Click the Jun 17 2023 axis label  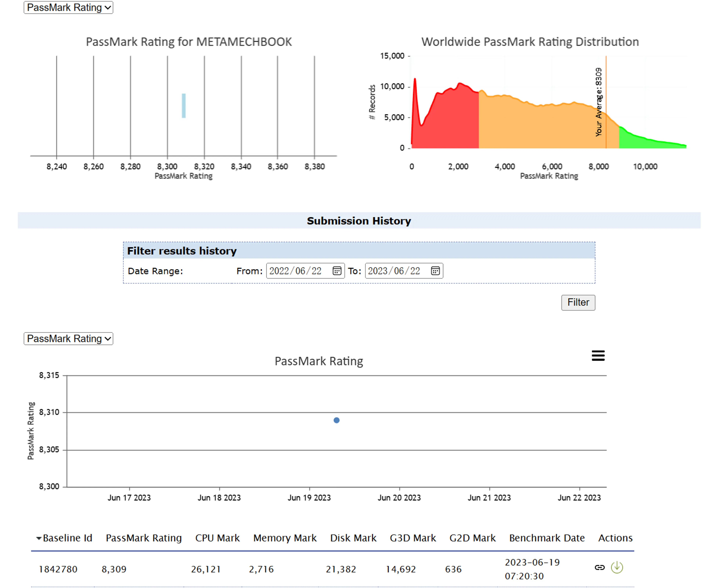129,498
